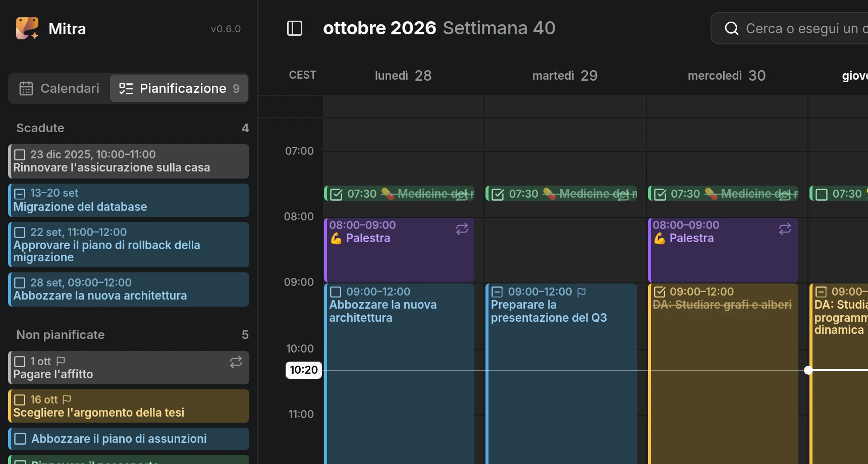Image resolution: width=868 pixels, height=464 pixels.
Task: Check off Abbozzare il piano di assunzioni
Action: (x=20, y=439)
